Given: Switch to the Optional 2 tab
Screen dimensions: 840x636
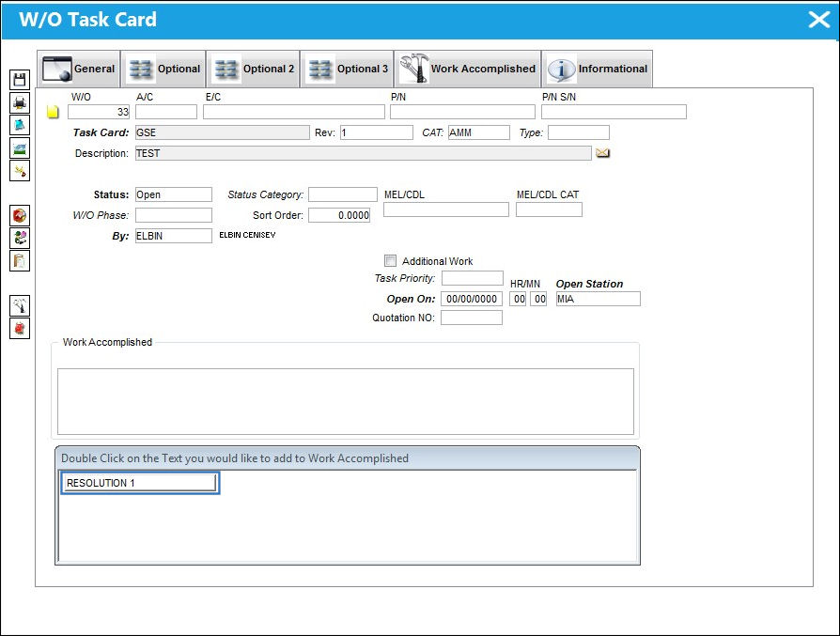Looking at the screenshot, I should (254, 69).
